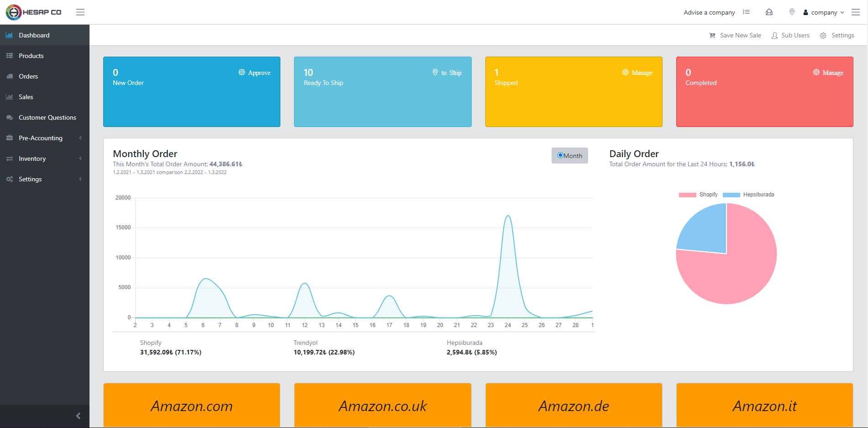Screen dimensions: 868x428
Task: Click the Hepsiburada total 2,594.8₺ (5.85%)
Action: pos(472,352)
